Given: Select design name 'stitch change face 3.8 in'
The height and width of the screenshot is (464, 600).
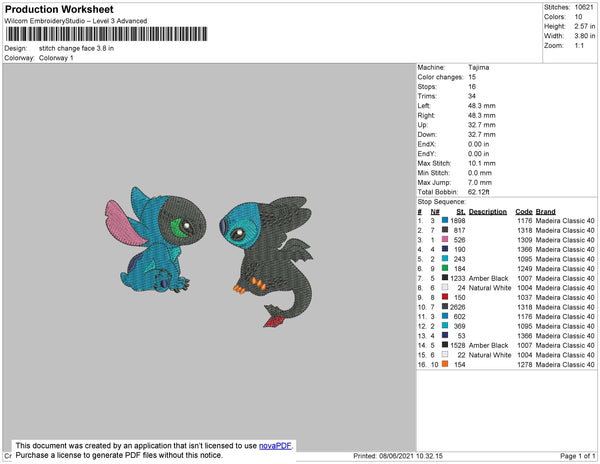Looking at the screenshot, I should 76,49.
